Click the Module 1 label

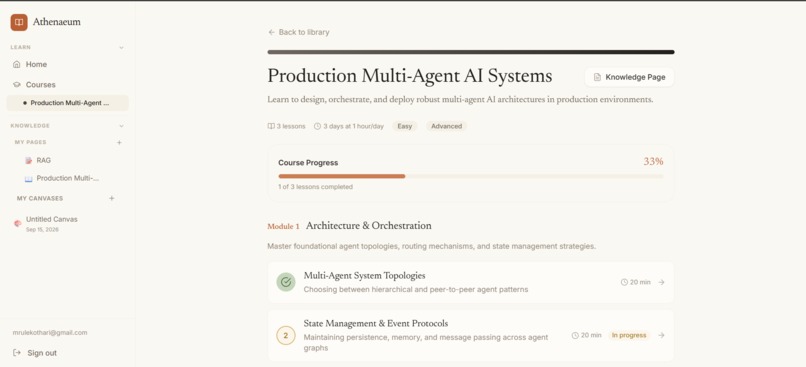[x=283, y=227]
